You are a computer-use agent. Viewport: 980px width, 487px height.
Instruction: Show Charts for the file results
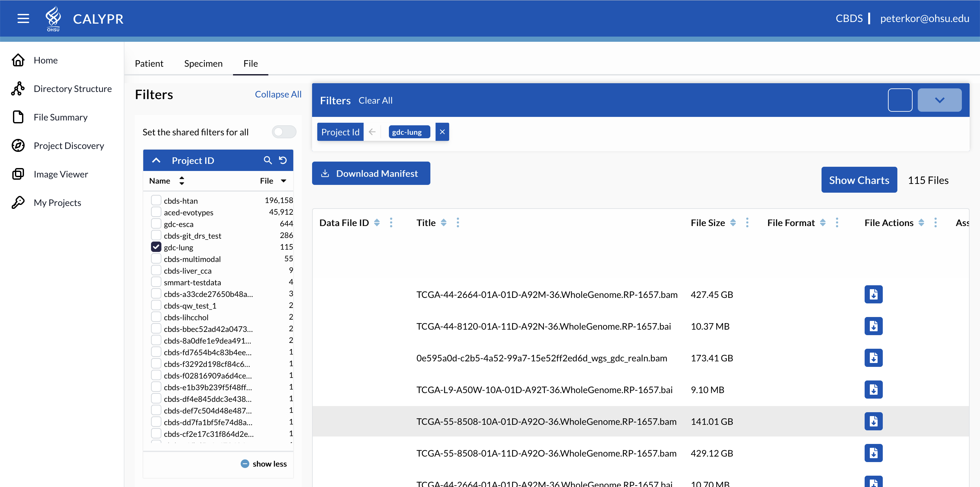click(859, 180)
